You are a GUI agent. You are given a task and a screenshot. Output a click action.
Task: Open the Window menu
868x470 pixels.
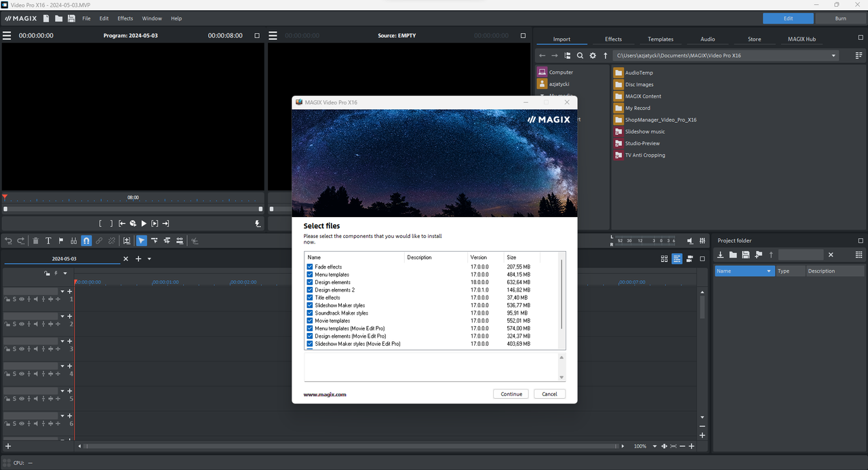pyautogui.click(x=152, y=18)
